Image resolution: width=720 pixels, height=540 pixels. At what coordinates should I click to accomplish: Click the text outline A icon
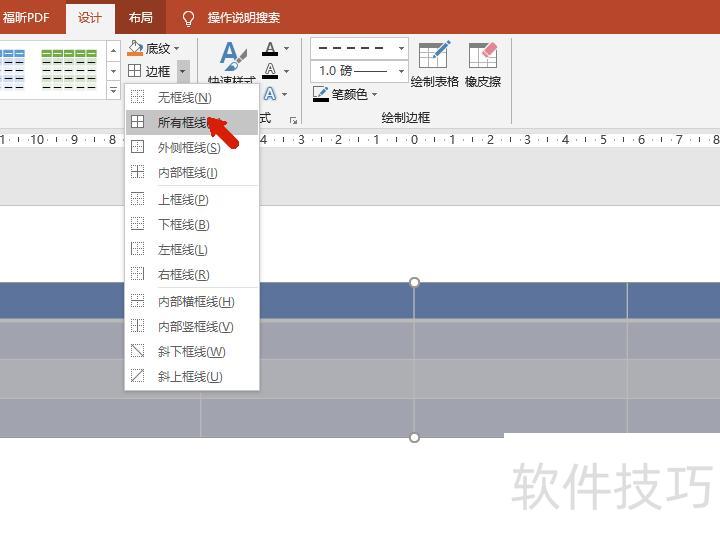pos(270,71)
